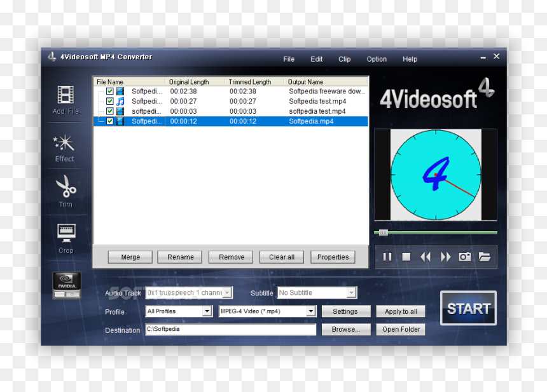Open the Audio Track dropdown
The height and width of the screenshot is (392, 547).
(227, 293)
